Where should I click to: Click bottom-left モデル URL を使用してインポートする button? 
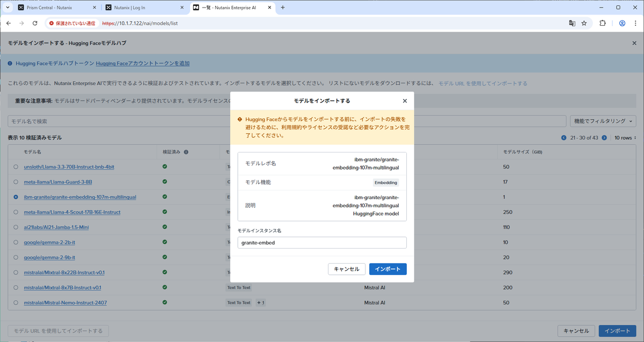pos(58,331)
